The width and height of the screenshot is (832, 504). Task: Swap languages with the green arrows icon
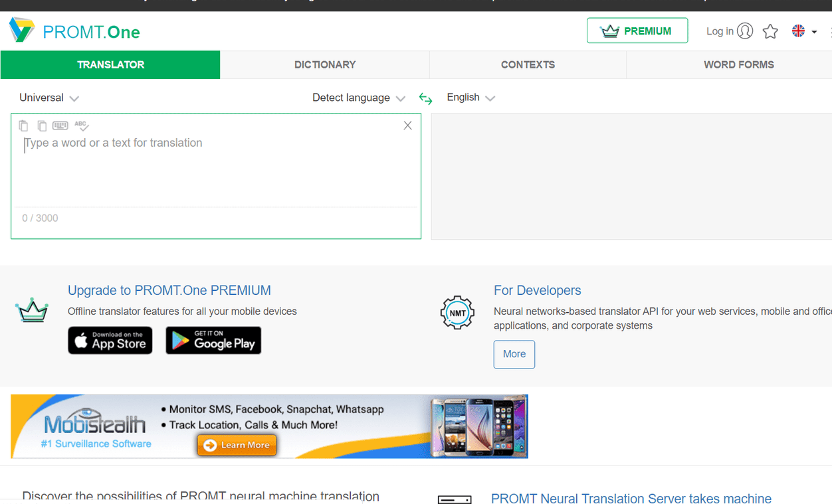click(425, 98)
